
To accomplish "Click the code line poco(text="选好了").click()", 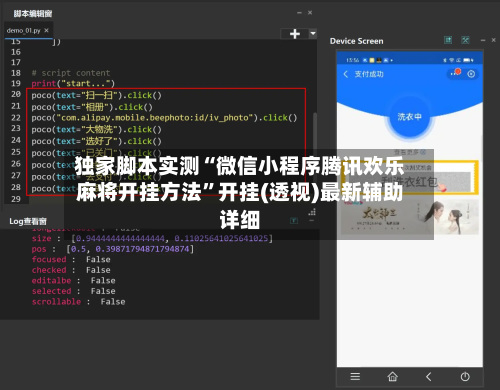I will point(96,141).
